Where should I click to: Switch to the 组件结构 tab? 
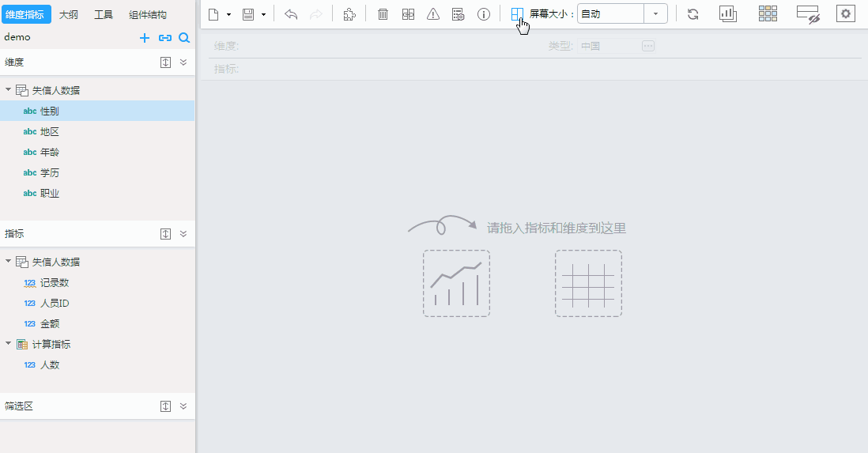pyautogui.click(x=148, y=14)
